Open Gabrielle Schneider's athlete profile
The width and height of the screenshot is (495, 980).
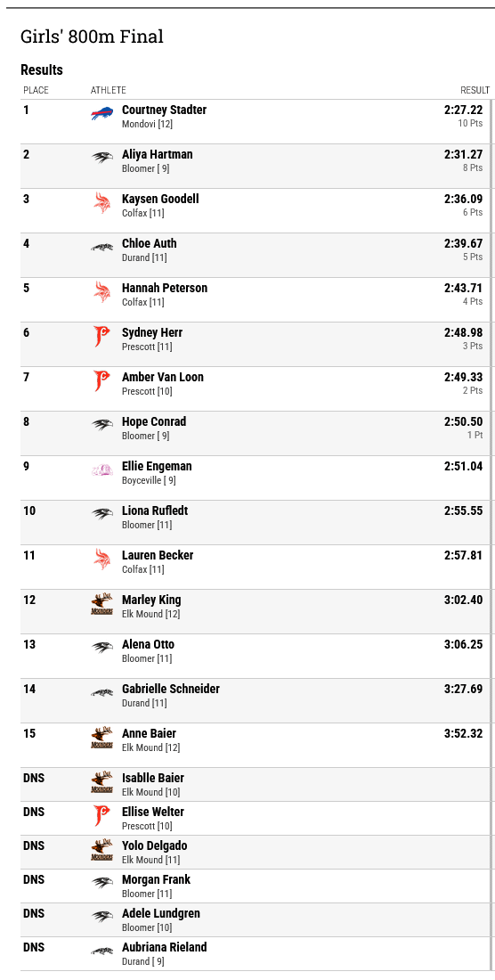[171, 689]
